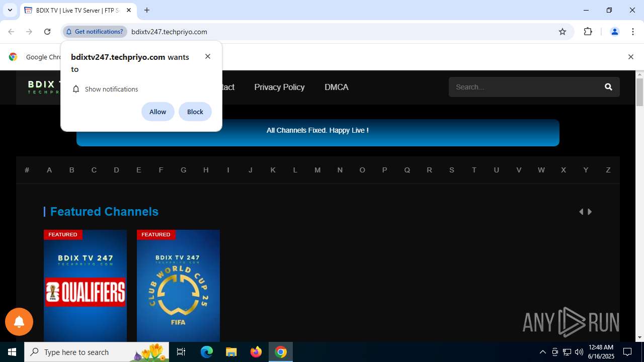
Task: Filter channels by letter D
Action: tap(116, 170)
